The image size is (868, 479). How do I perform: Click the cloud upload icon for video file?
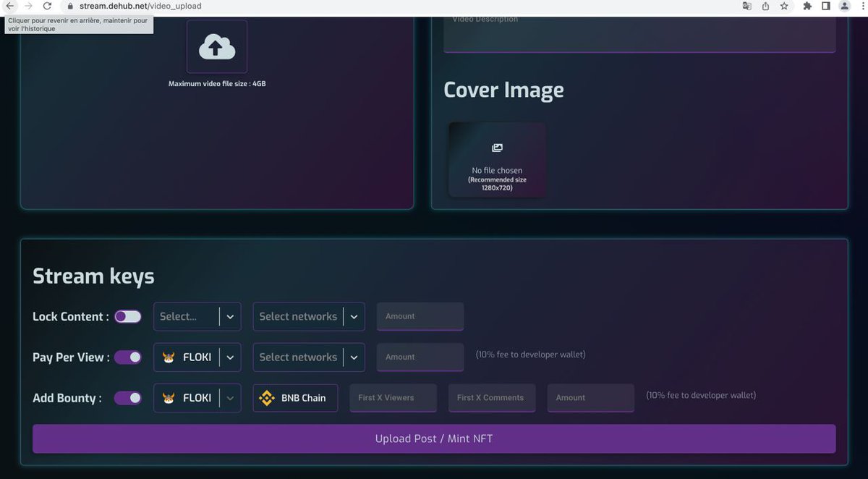216,46
